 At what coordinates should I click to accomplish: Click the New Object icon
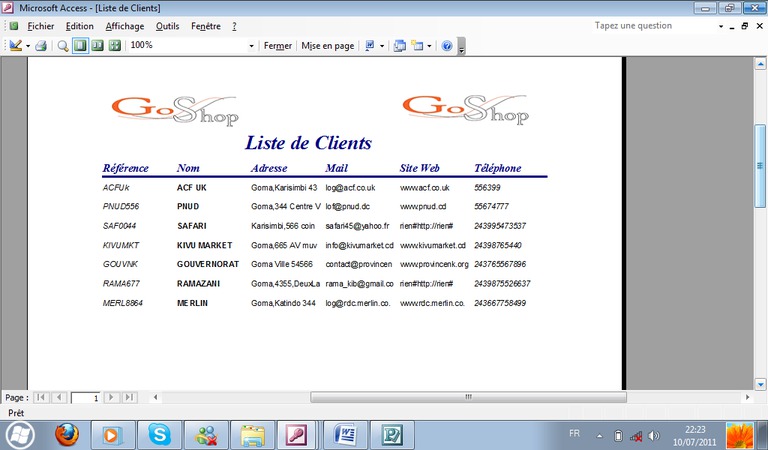pyautogui.click(x=417, y=46)
